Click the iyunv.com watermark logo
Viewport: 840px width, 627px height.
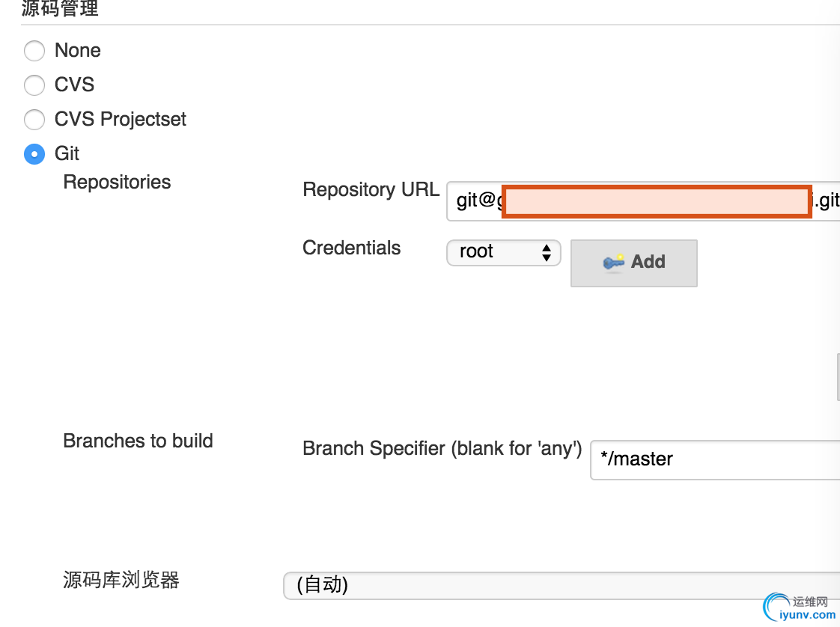(799, 608)
